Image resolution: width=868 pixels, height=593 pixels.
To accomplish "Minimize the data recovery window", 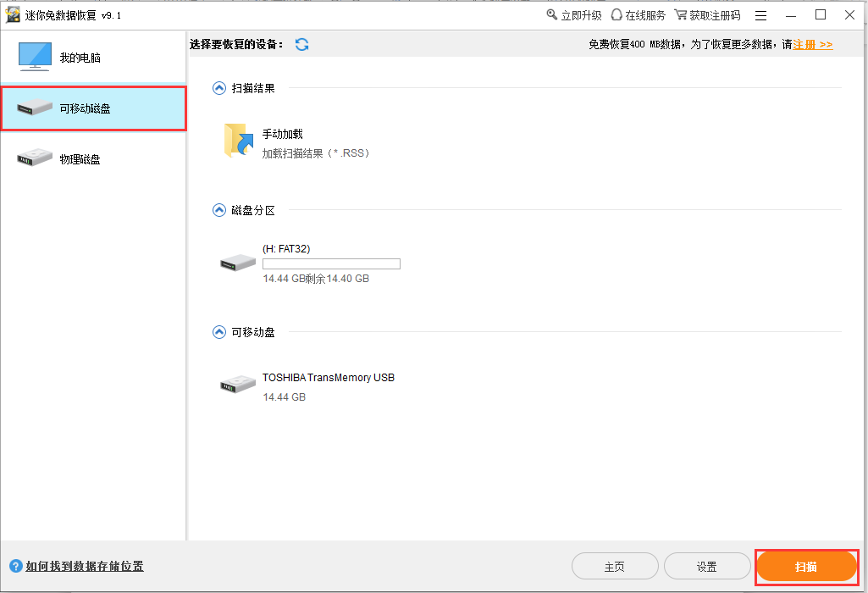I will [x=791, y=15].
